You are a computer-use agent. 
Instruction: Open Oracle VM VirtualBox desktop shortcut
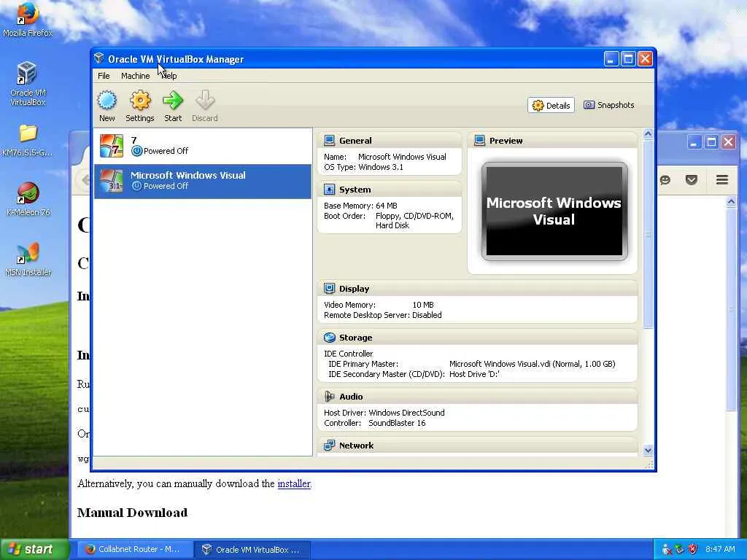pos(28,84)
